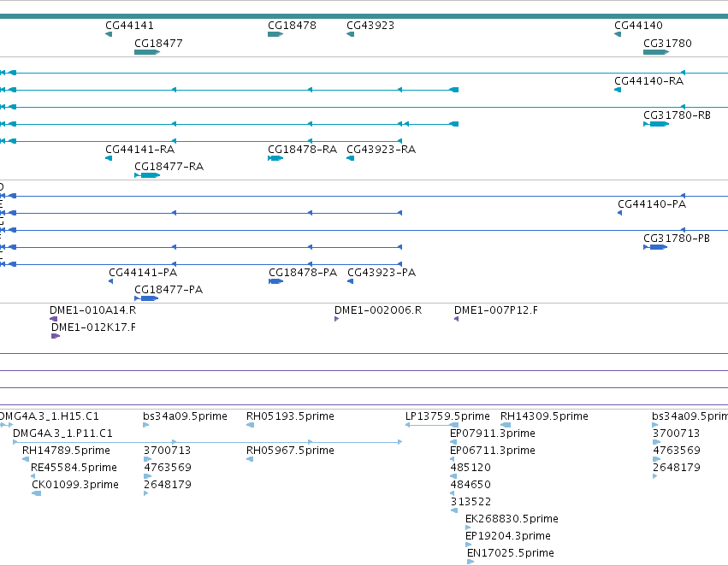Select the CG44140 gene arrow glyph
Viewport: 728px width, 566px height.
(618, 34)
